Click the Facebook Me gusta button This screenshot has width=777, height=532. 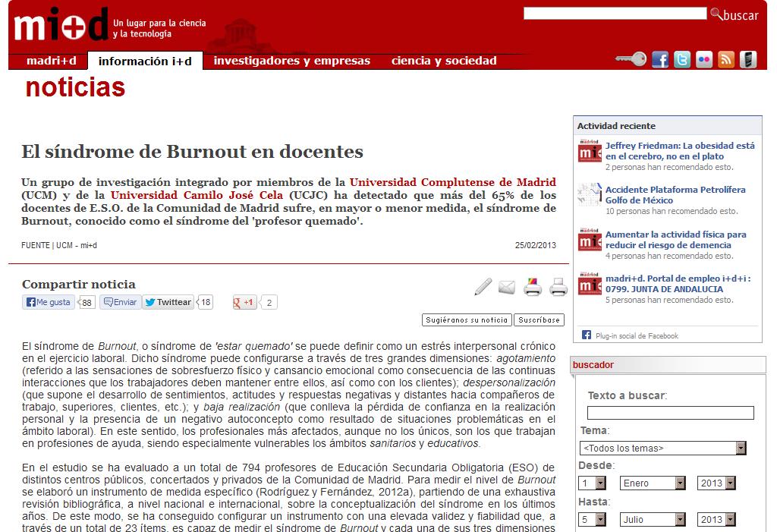48,302
